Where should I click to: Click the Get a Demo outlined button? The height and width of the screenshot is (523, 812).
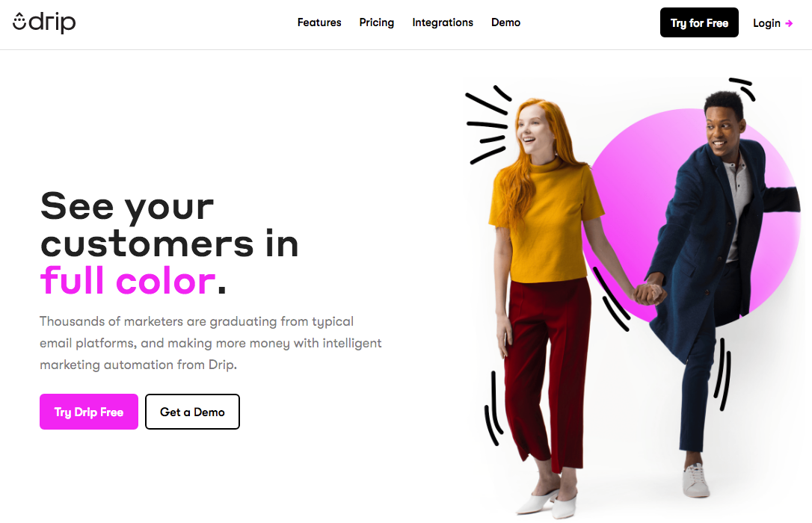(x=192, y=412)
